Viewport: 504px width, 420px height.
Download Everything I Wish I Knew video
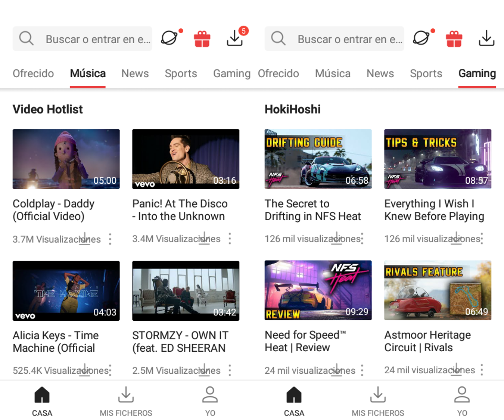[x=456, y=238]
